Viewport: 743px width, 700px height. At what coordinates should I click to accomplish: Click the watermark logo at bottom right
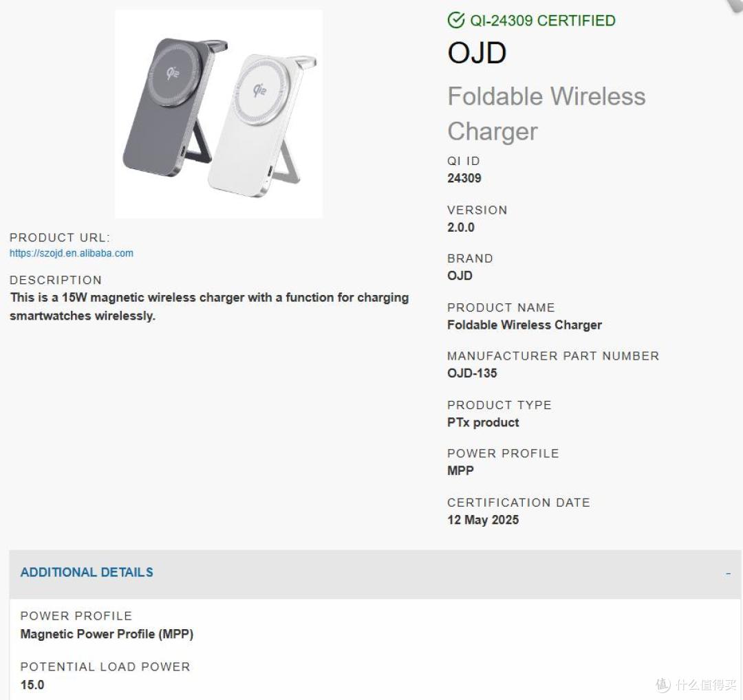coord(696,685)
